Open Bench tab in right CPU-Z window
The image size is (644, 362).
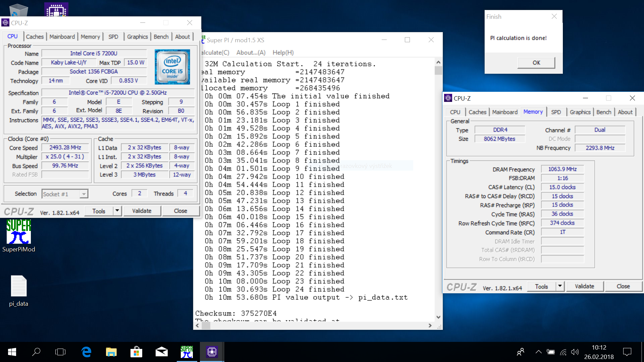click(x=604, y=112)
